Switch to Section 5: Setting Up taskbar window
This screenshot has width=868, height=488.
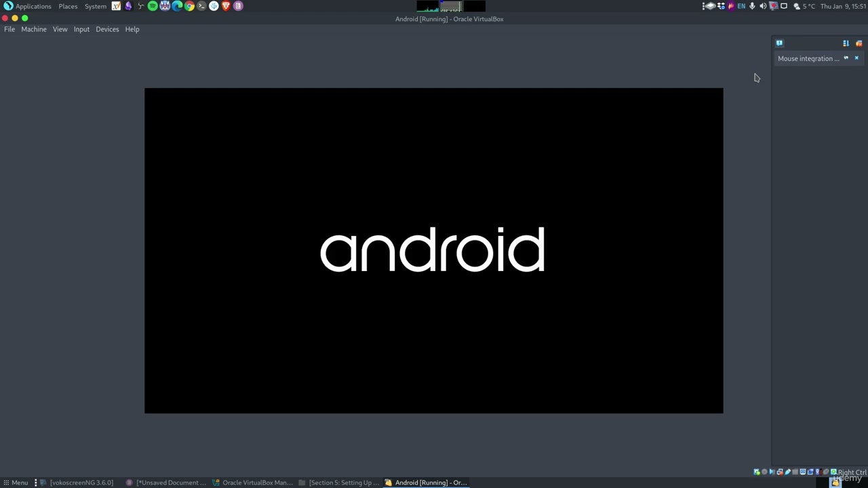pos(339,483)
